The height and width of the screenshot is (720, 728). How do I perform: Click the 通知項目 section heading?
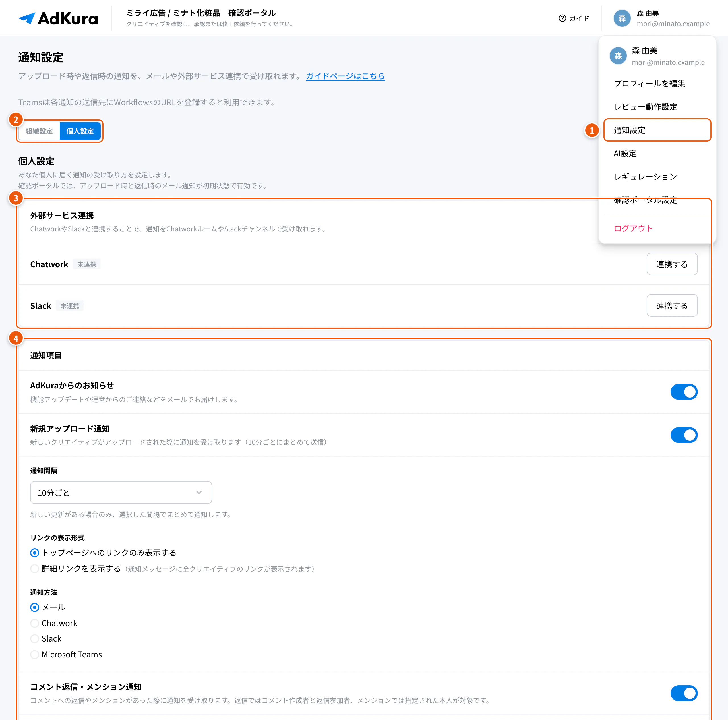45,355
